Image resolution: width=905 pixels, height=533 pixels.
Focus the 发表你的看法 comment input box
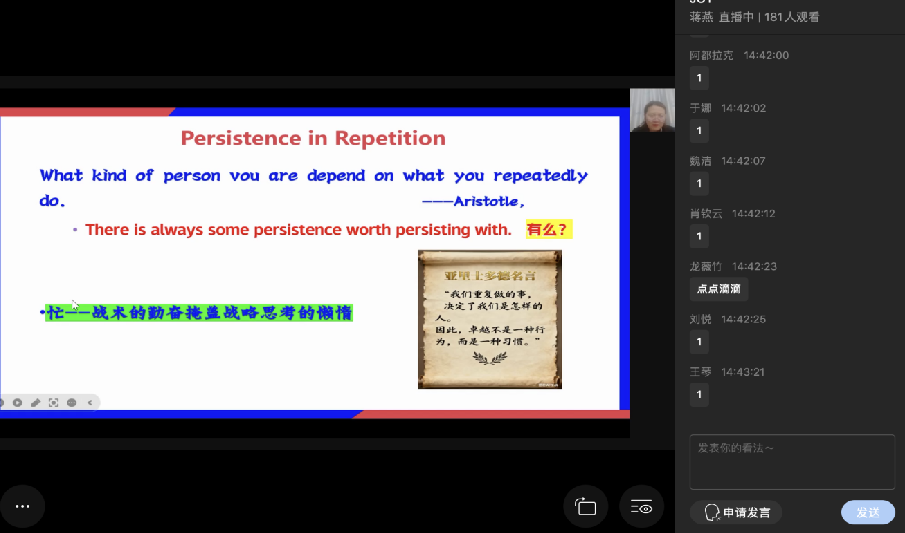pos(791,461)
